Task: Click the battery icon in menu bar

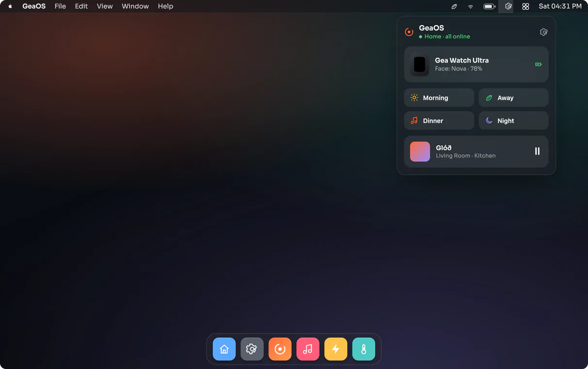Action: (x=490, y=6)
